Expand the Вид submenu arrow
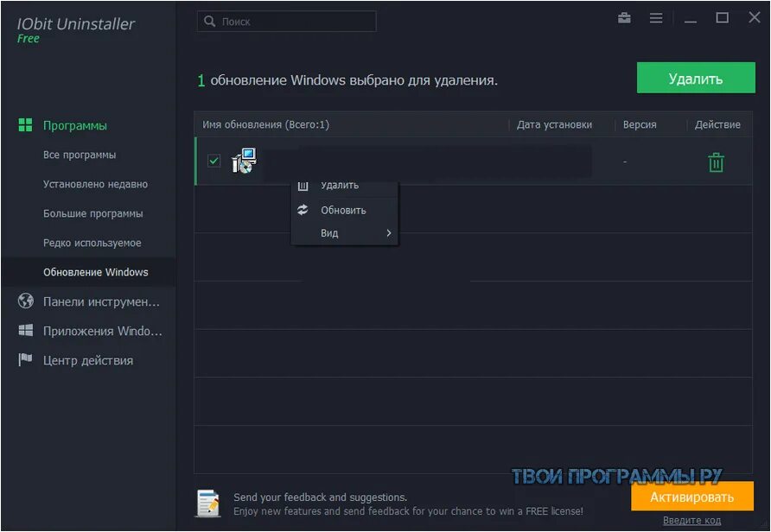This screenshot has width=771, height=532. 388,233
